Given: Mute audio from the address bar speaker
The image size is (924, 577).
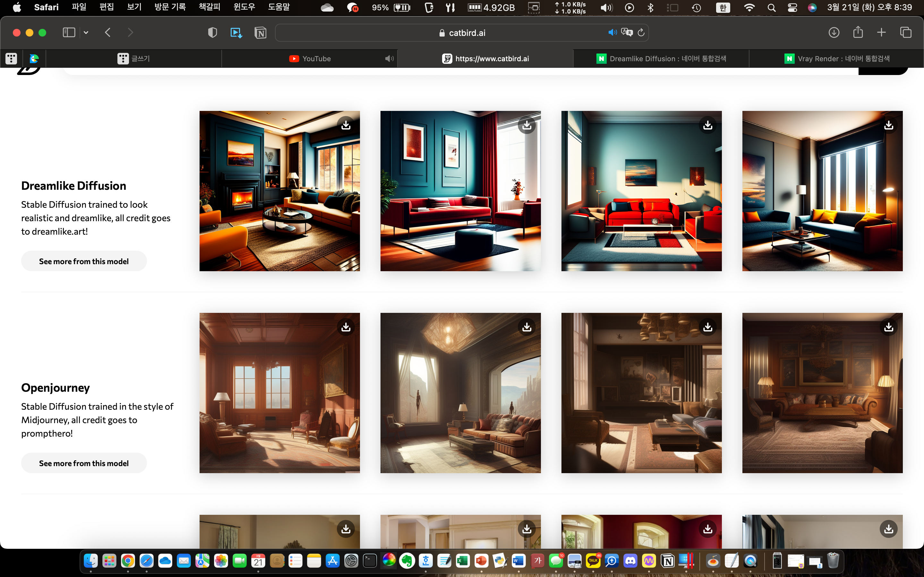Looking at the screenshot, I should point(612,32).
